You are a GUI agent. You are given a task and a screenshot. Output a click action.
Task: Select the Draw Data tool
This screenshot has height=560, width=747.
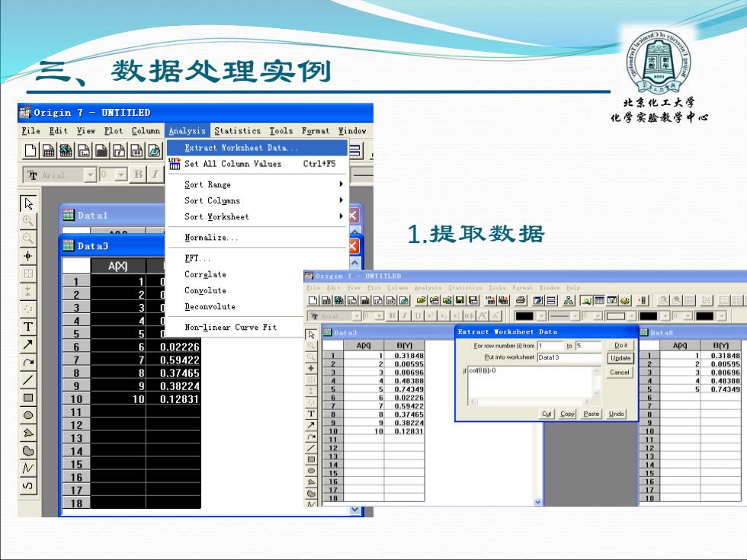point(28,309)
